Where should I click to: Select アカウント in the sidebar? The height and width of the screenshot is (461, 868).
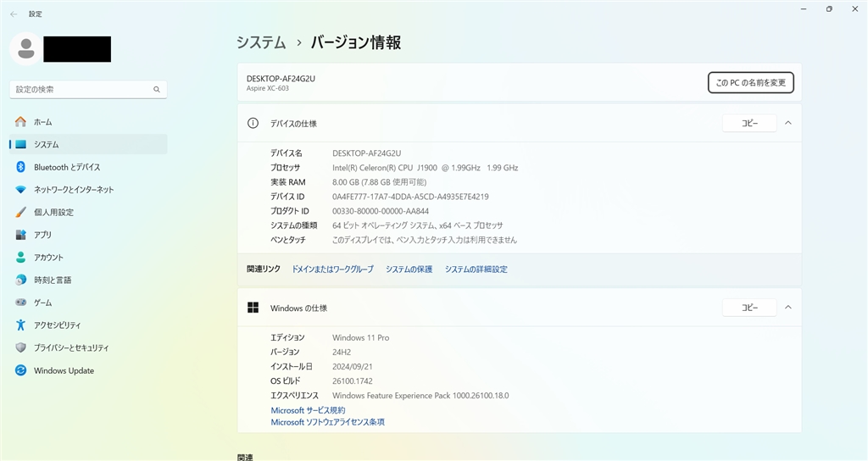(88, 258)
